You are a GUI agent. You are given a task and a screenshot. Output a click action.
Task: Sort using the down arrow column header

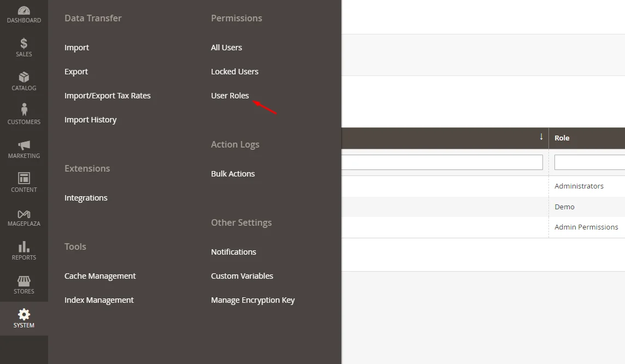(x=541, y=137)
